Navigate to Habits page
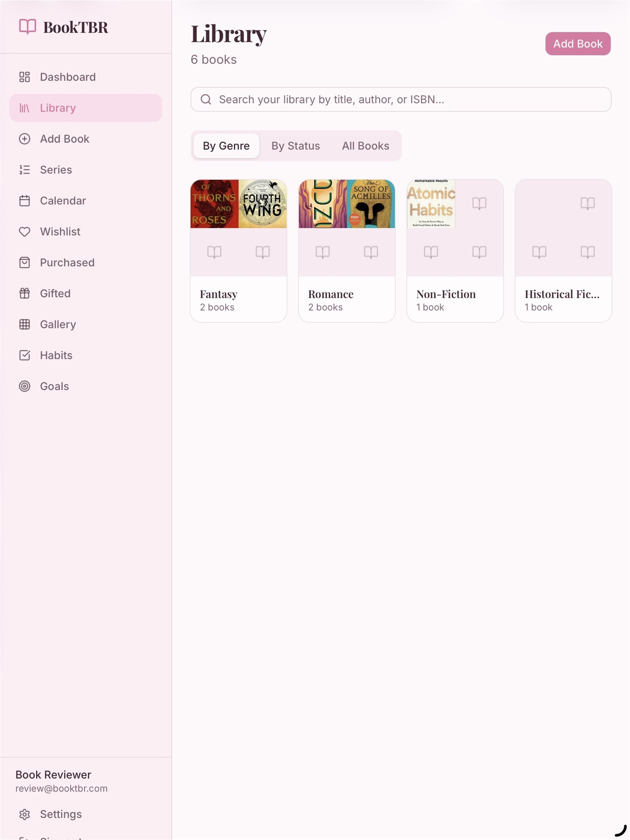The image size is (630, 840). tap(85, 355)
